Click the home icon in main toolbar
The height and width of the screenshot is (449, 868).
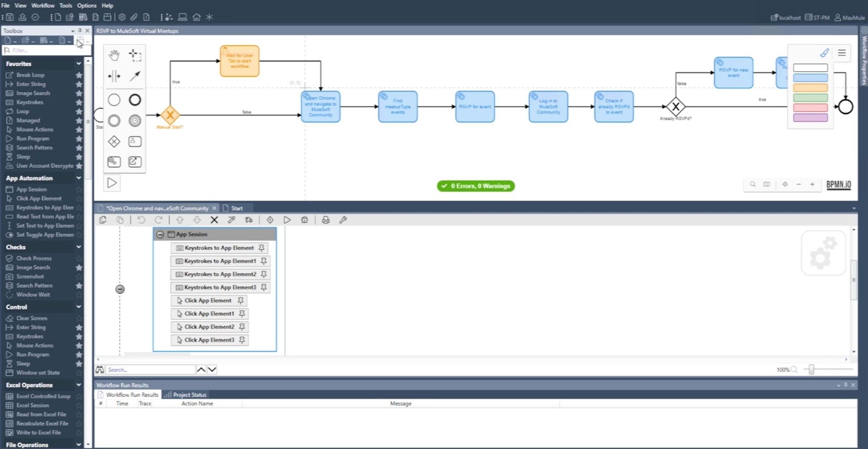click(x=196, y=17)
